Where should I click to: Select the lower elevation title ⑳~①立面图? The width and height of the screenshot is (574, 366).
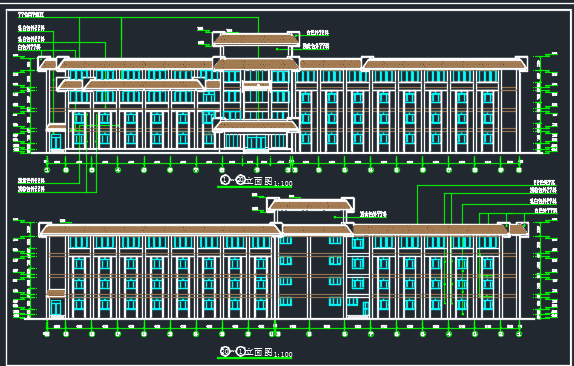tap(246, 352)
